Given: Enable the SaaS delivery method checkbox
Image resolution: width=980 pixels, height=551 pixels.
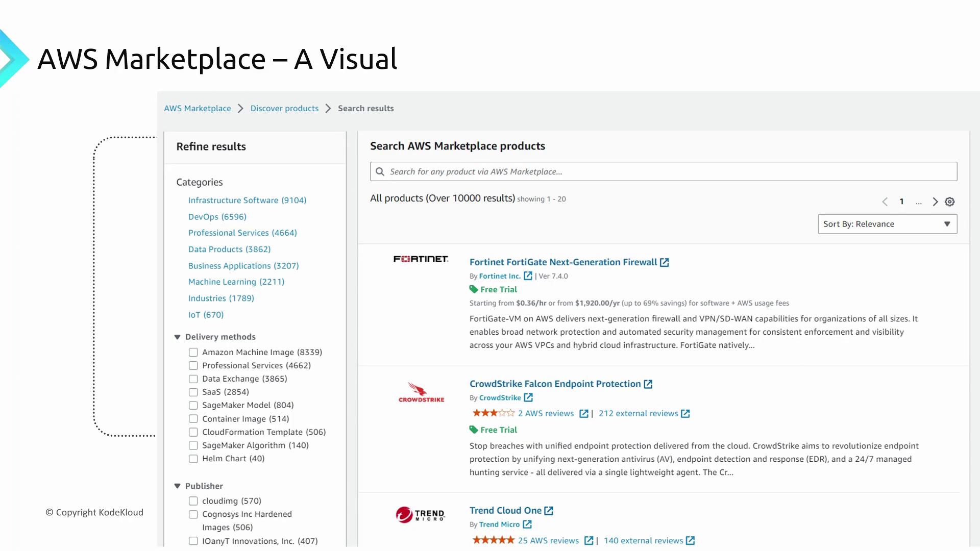Looking at the screenshot, I should pyautogui.click(x=193, y=392).
